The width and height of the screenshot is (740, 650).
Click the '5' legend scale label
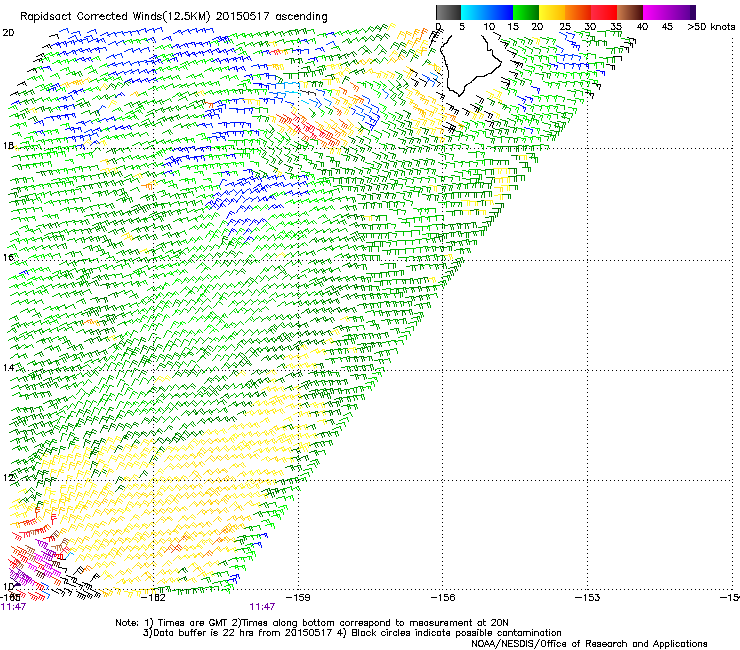(x=462, y=27)
